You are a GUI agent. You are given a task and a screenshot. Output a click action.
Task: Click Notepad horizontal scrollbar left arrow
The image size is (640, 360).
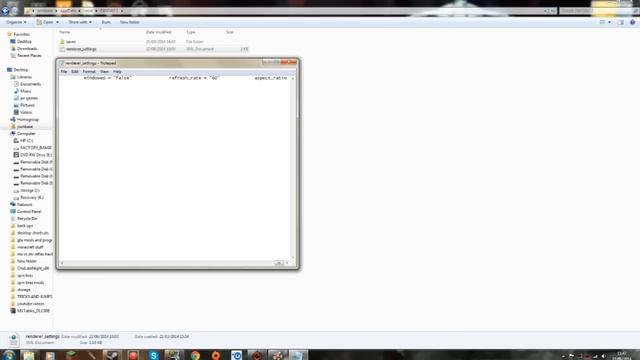click(62, 263)
